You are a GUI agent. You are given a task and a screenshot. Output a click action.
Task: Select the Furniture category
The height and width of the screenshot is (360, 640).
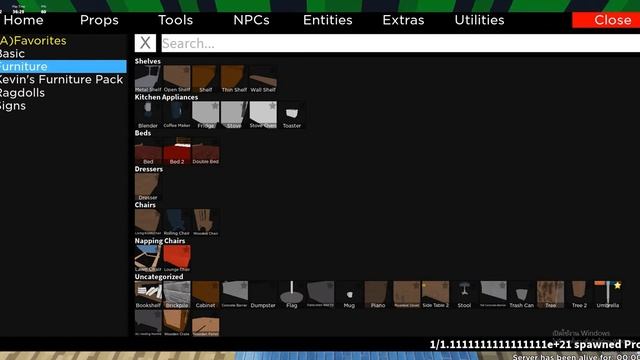63,67
